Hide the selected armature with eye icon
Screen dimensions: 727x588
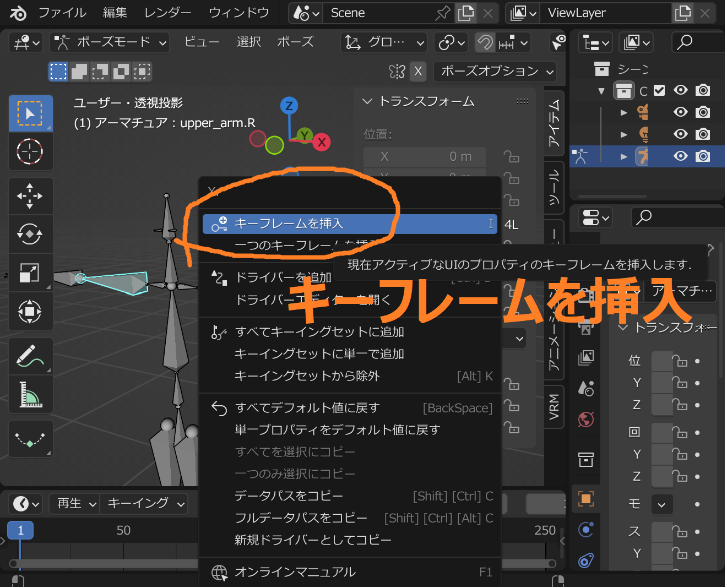(681, 156)
